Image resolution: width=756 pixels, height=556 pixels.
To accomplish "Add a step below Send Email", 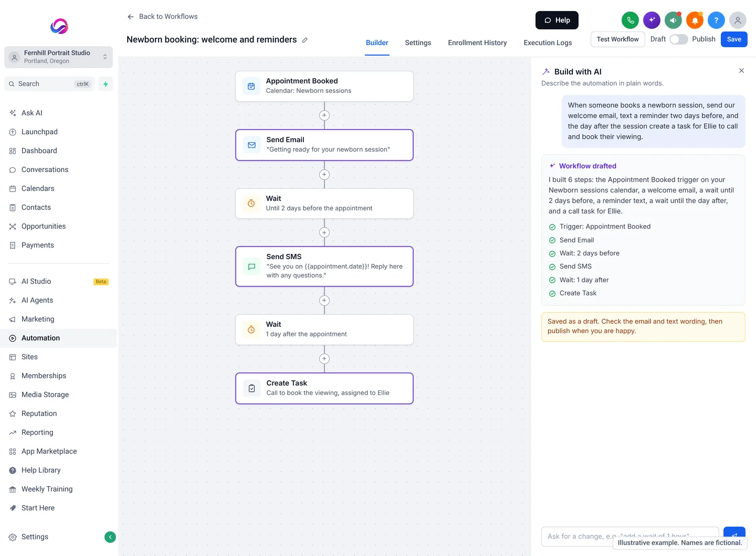I will 324,174.
